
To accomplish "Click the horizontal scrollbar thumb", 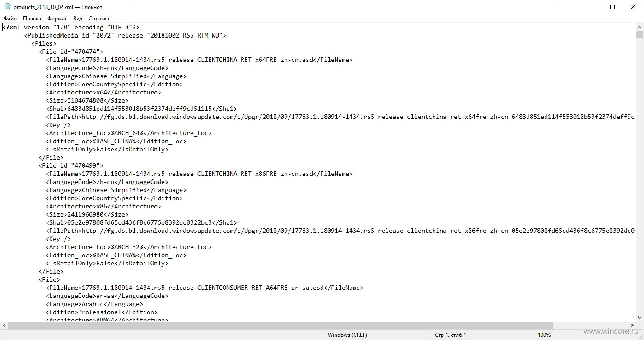I will [x=280, y=326].
